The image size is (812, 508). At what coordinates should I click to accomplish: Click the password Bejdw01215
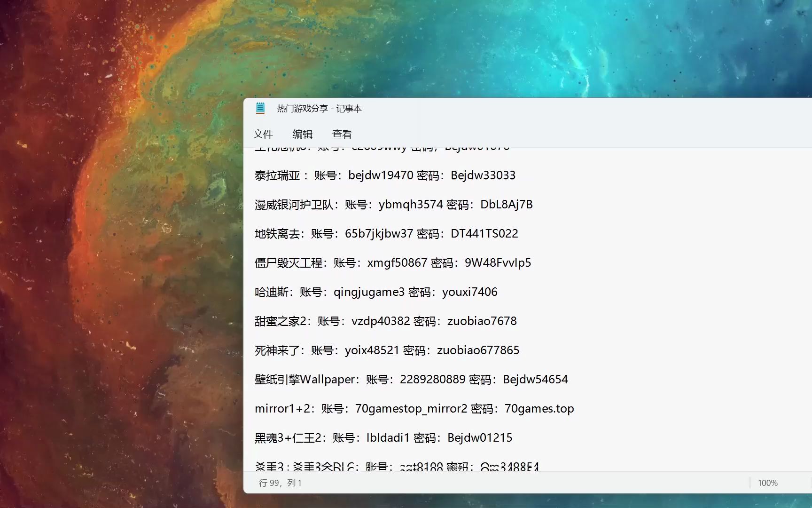coord(480,438)
